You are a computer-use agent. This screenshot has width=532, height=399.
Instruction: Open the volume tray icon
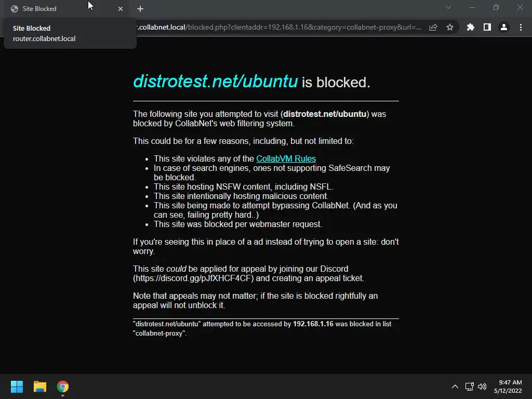(x=482, y=387)
